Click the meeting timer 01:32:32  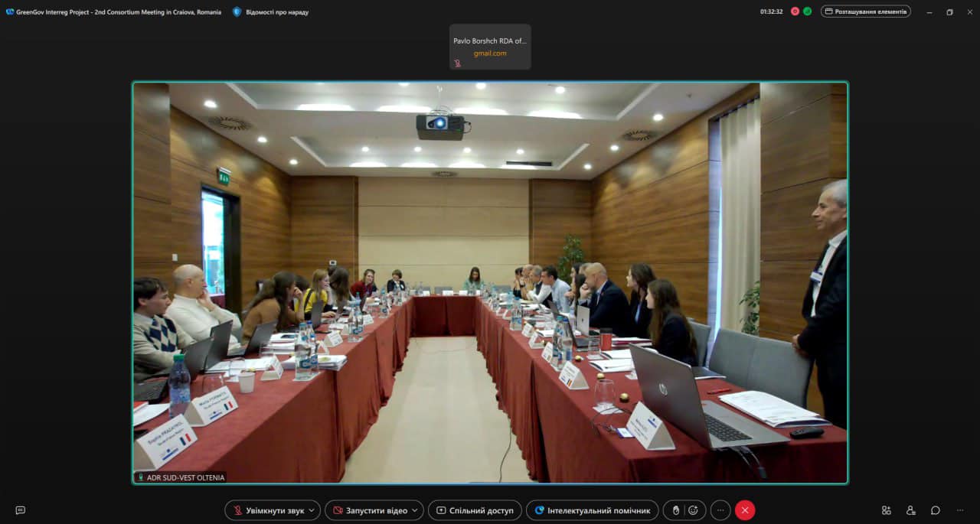point(772,11)
